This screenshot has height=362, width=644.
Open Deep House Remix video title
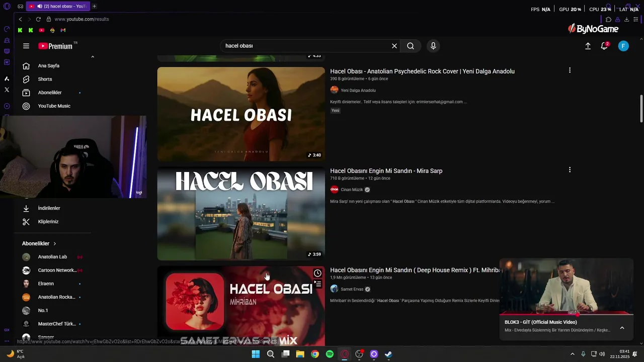pos(415,270)
